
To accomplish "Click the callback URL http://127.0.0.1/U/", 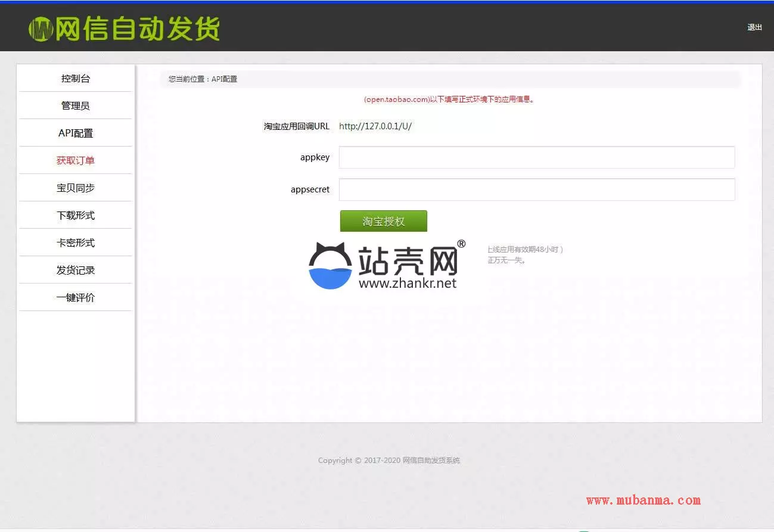I will (x=375, y=126).
